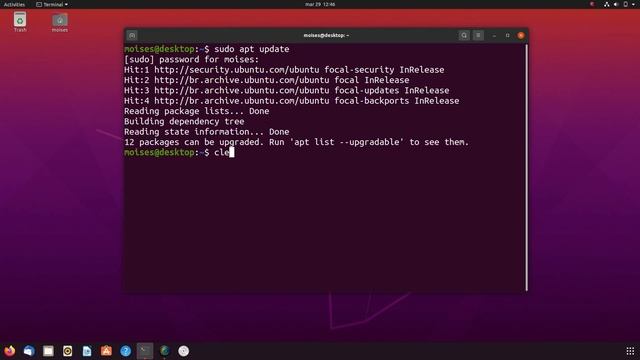640x360 pixels.
Task: Click '12 packages can be upgraded' line
Action: (x=297, y=142)
